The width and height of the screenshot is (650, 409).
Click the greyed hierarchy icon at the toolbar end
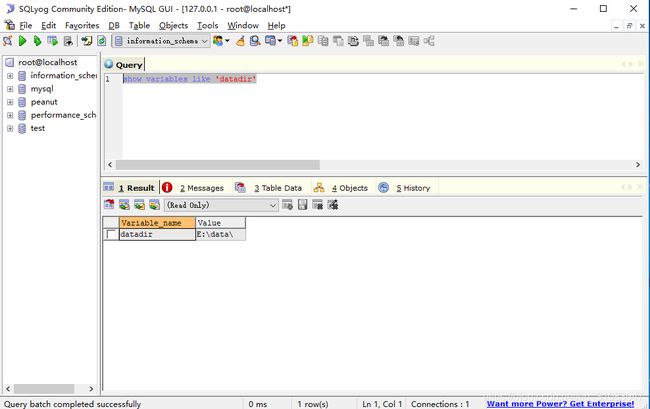tap(429, 41)
